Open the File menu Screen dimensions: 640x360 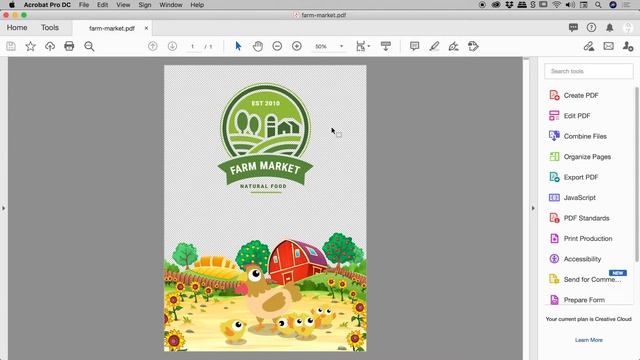click(x=84, y=5)
